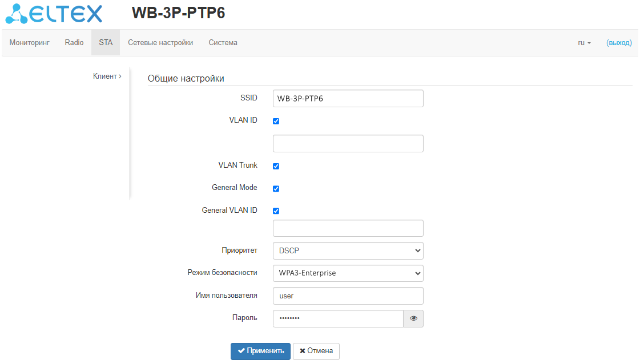This screenshot has width=640, height=364.
Task: Select the STA tab
Action: tap(106, 43)
